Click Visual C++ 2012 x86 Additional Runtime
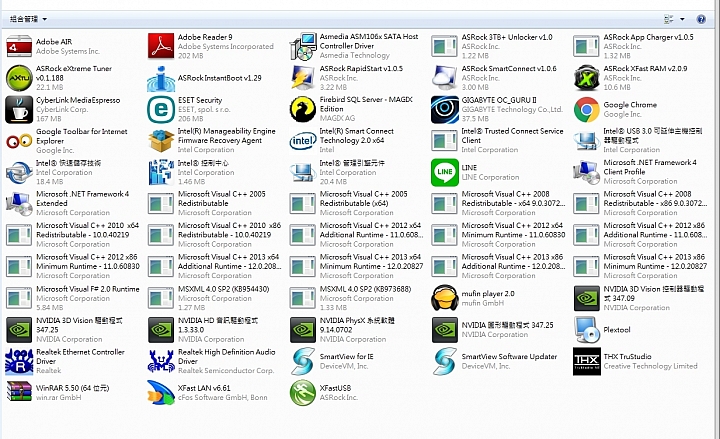Viewport: 720px width, 439px height. (641, 235)
